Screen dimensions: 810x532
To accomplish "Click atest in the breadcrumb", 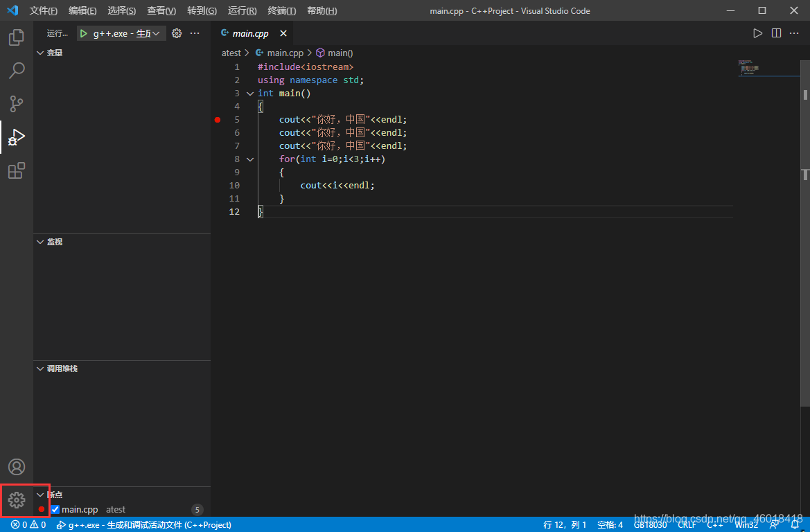I will (231, 53).
